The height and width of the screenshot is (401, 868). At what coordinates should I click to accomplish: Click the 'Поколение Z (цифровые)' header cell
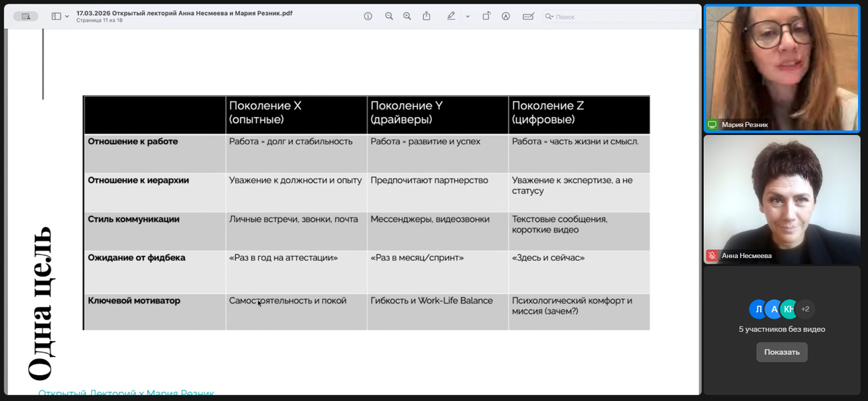pos(579,113)
